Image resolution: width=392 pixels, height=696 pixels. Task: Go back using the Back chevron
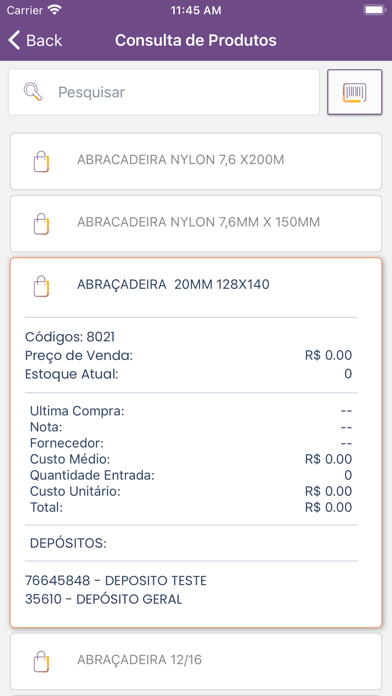pos(14,40)
